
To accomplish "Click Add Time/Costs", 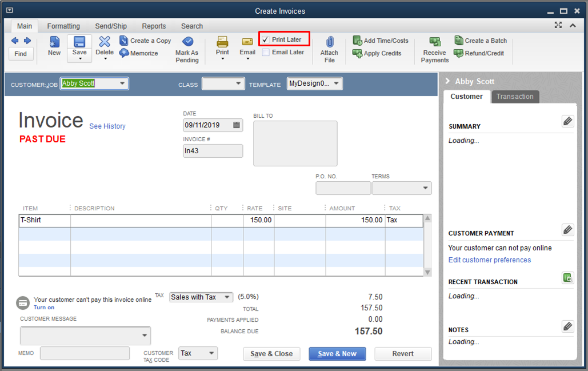I will click(x=381, y=41).
